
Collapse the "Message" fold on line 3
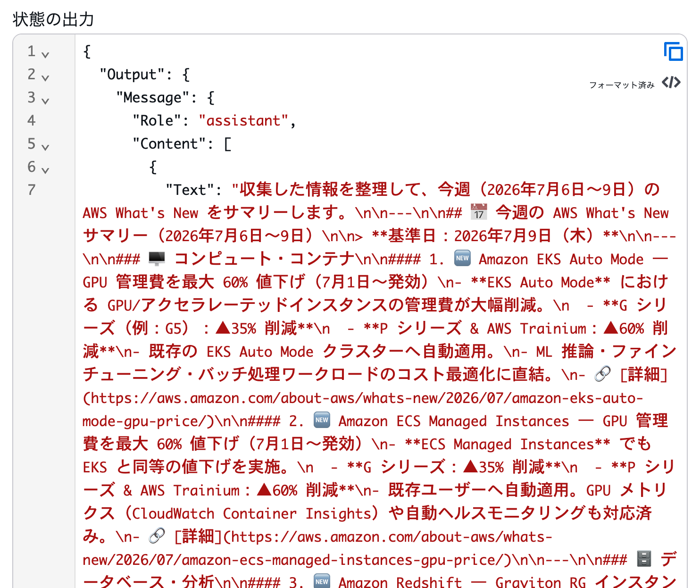(x=45, y=101)
